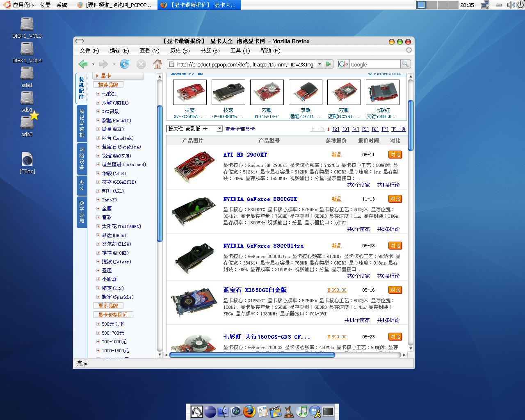The height and width of the screenshot is (420, 525).
Task: Click the search magnifier icon
Action: click(405, 64)
